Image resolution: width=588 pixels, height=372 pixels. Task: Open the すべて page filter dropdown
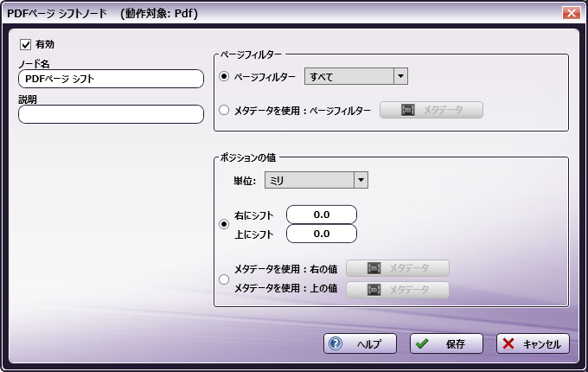tap(356, 76)
